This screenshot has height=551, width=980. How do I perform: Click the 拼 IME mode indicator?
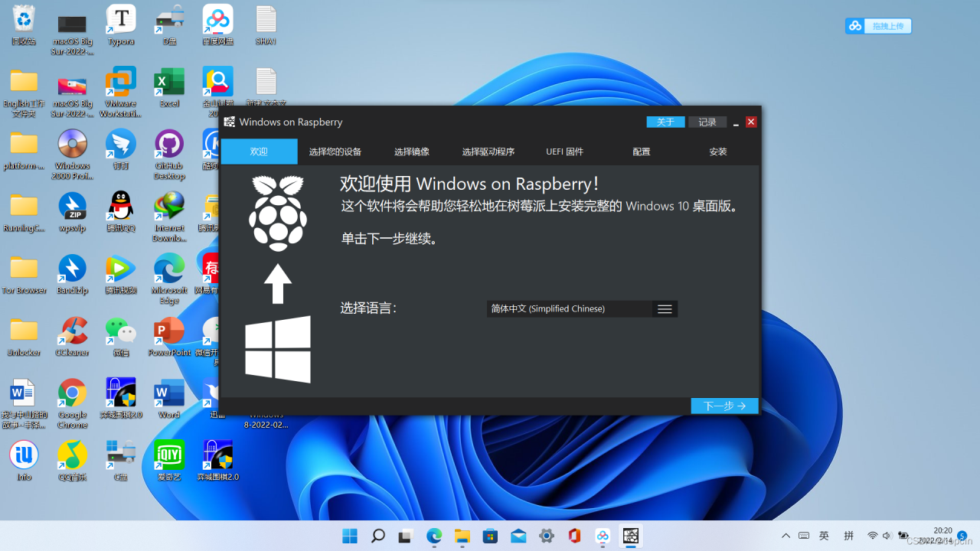pos(848,536)
